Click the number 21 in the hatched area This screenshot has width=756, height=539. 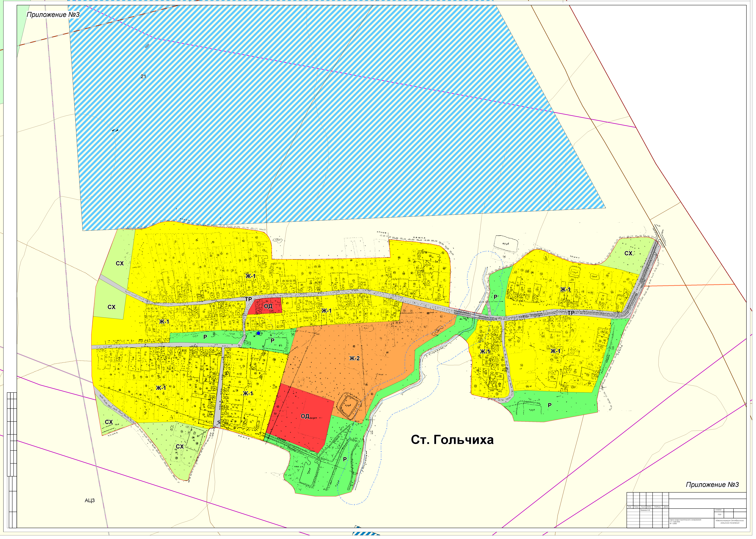click(143, 76)
